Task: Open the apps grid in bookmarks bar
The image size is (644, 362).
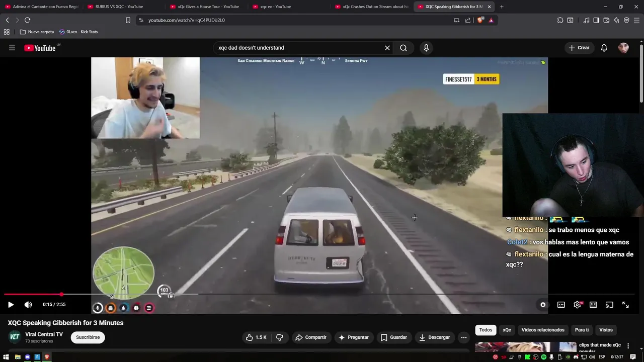Action: click(x=7, y=32)
